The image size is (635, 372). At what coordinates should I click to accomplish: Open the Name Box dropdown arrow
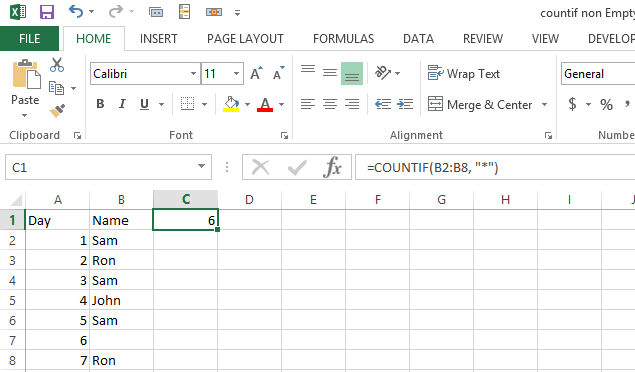(201, 166)
